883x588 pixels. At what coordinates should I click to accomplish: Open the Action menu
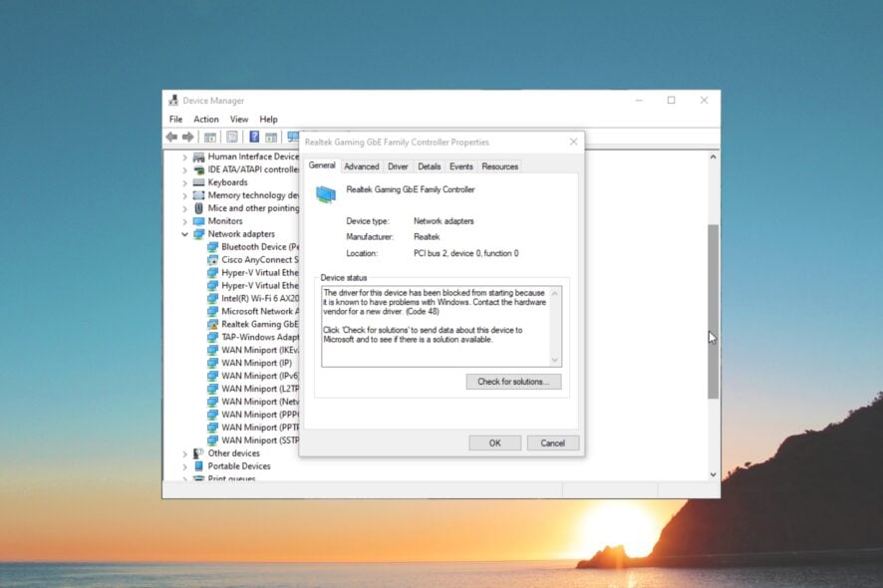[206, 120]
